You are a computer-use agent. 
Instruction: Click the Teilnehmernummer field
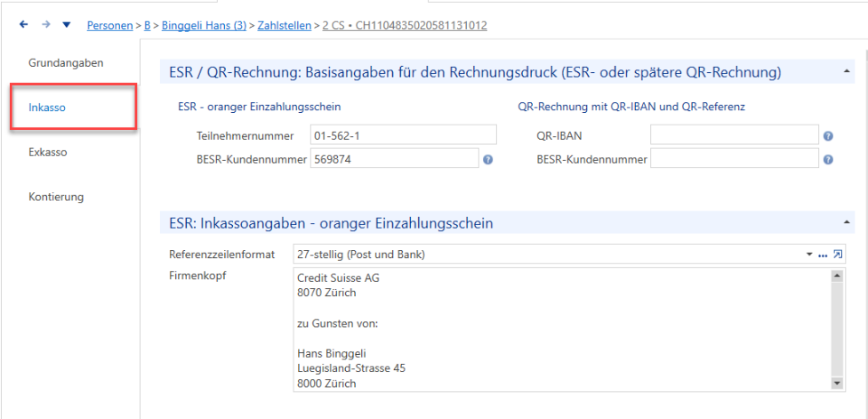click(404, 134)
